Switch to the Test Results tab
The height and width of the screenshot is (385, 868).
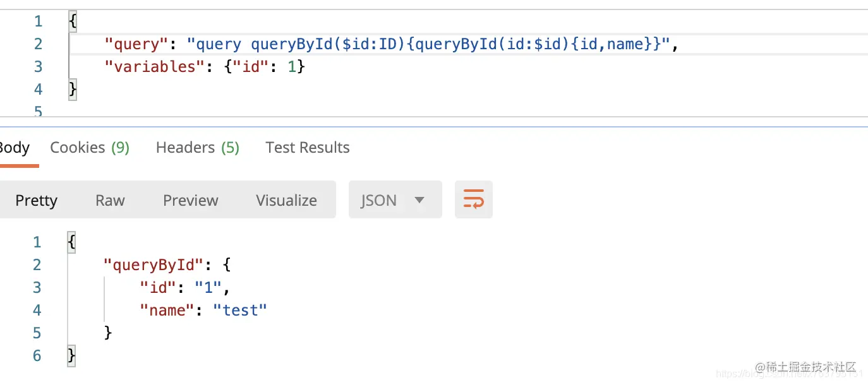click(x=308, y=148)
